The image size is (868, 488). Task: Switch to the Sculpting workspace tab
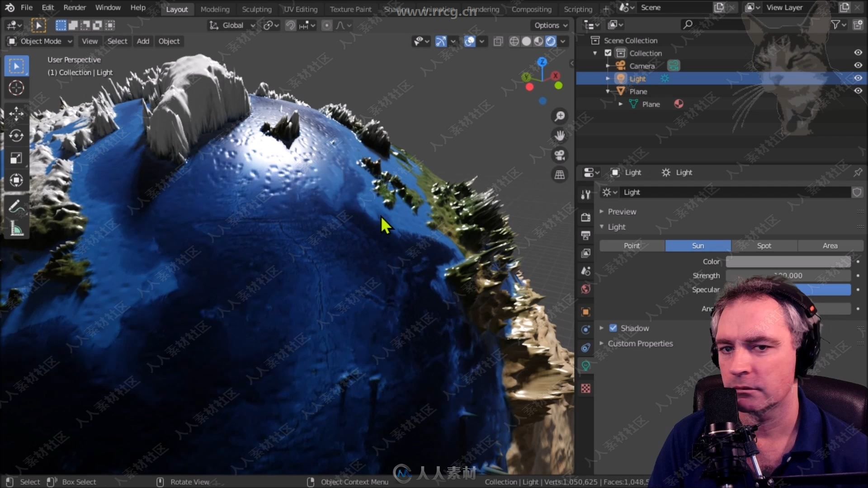coord(256,9)
